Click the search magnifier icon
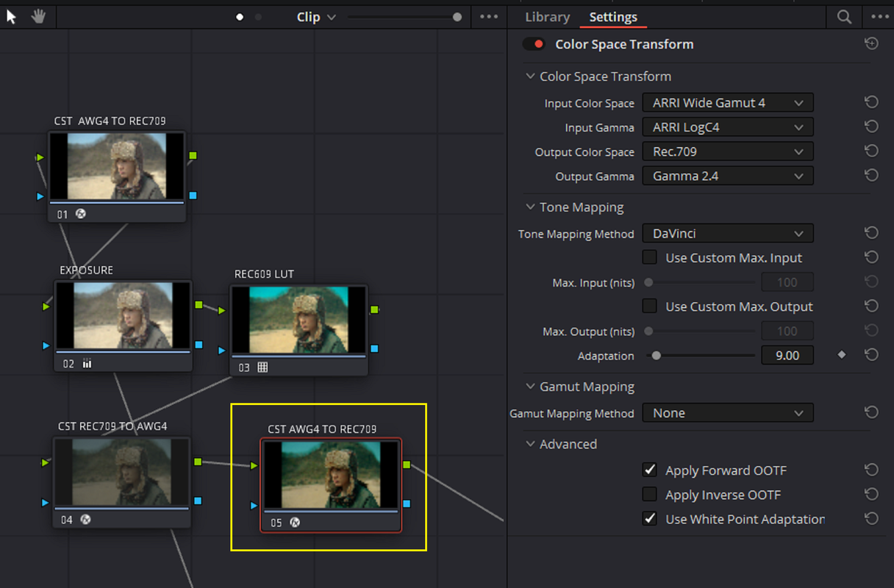The width and height of the screenshot is (894, 588). [844, 17]
